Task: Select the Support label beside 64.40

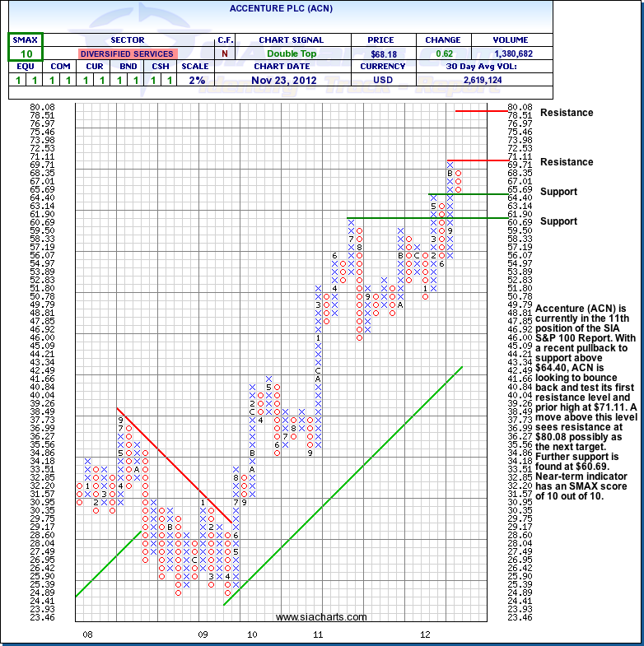Action: click(559, 192)
